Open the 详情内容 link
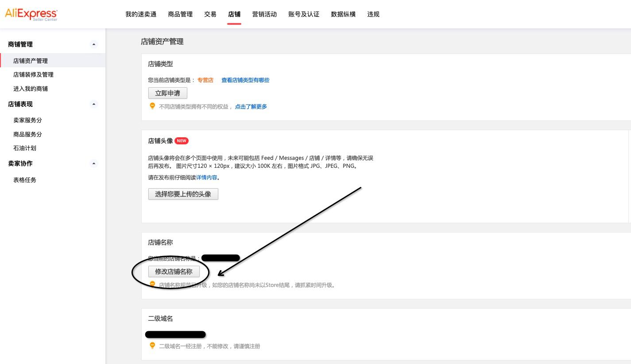 pyautogui.click(x=206, y=178)
